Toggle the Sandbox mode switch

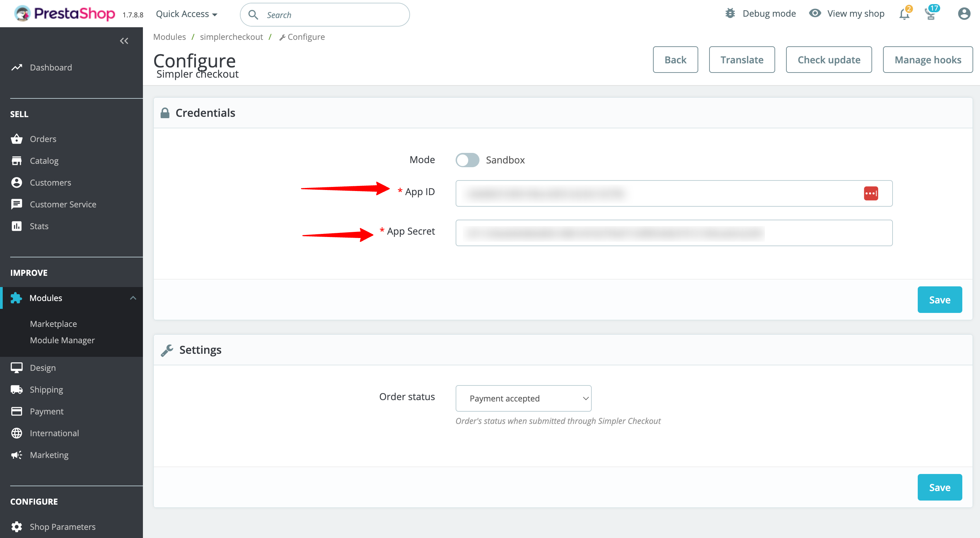click(467, 160)
